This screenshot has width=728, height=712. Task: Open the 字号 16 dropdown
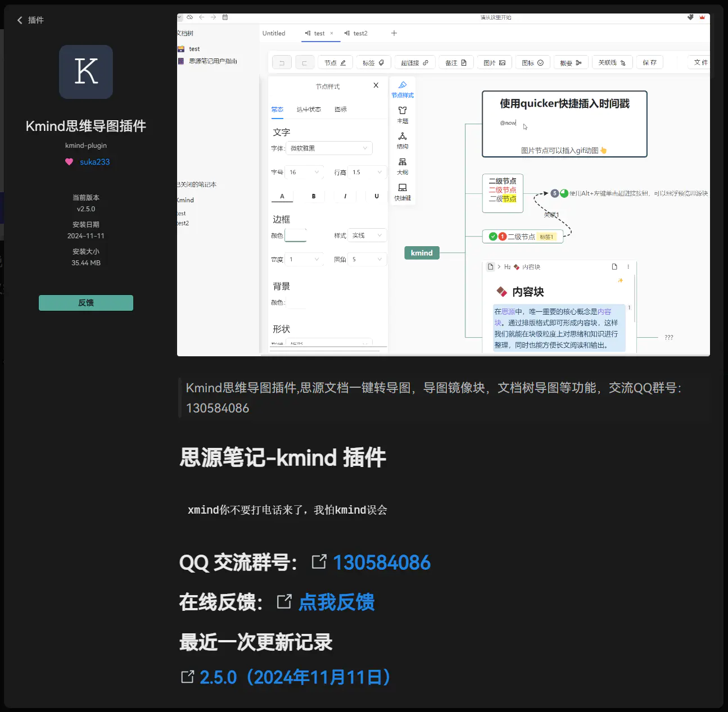pyautogui.click(x=304, y=172)
